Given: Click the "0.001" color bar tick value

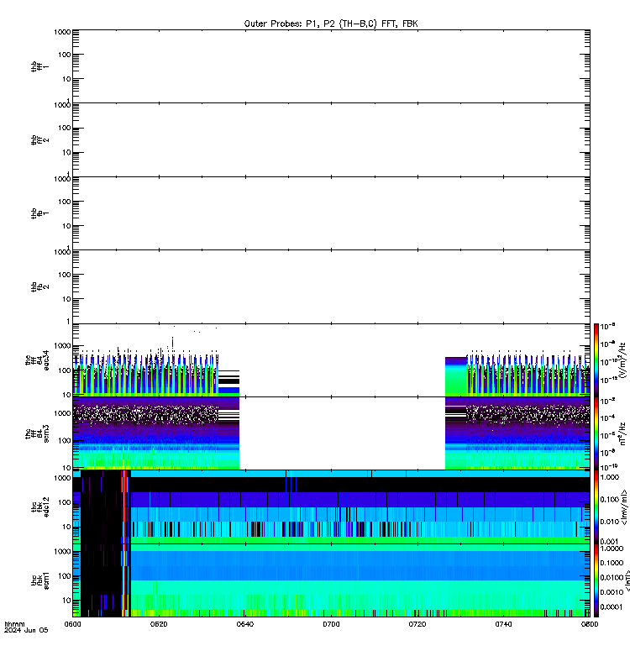Looking at the screenshot, I should [x=610, y=541].
